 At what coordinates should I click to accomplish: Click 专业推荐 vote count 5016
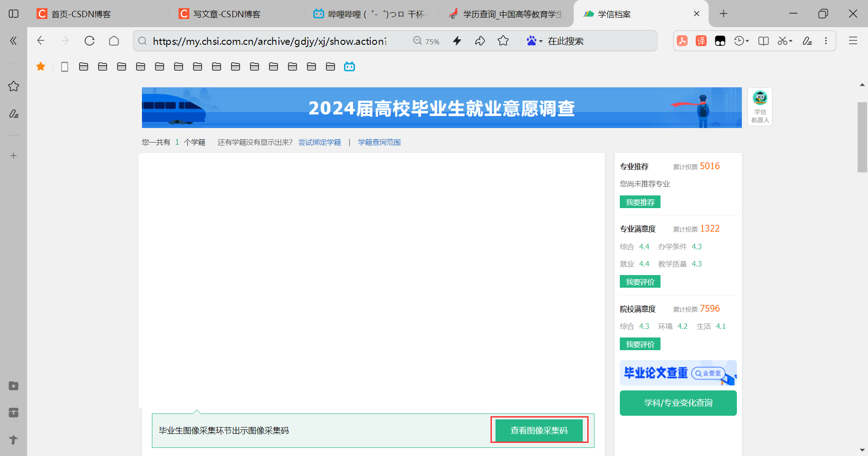[710, 166]
